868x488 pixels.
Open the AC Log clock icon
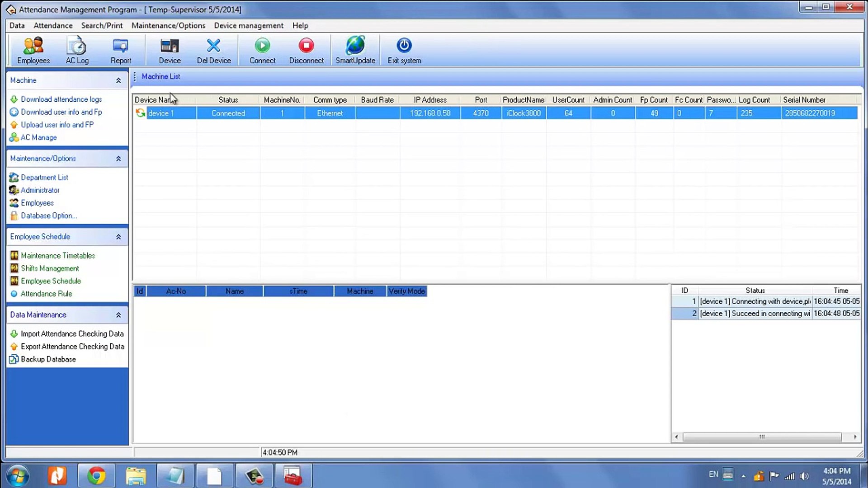click(x=77, y=46)
